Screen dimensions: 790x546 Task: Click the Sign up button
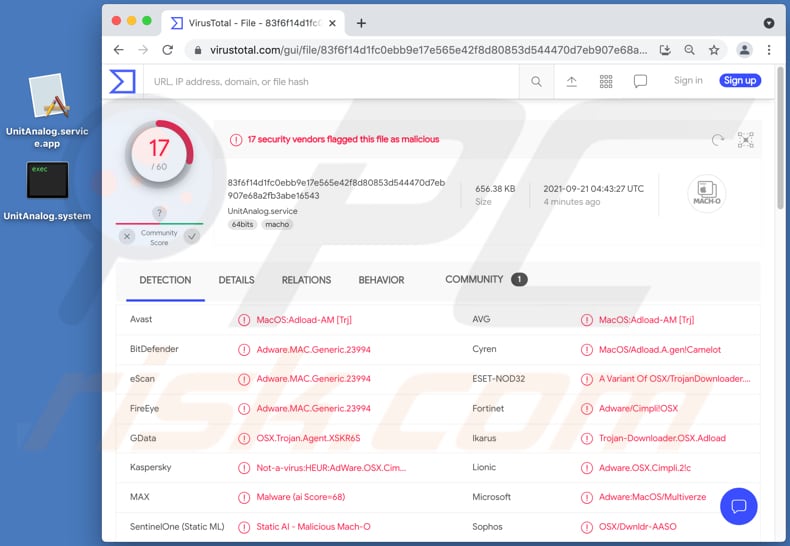tap(740, 81)
